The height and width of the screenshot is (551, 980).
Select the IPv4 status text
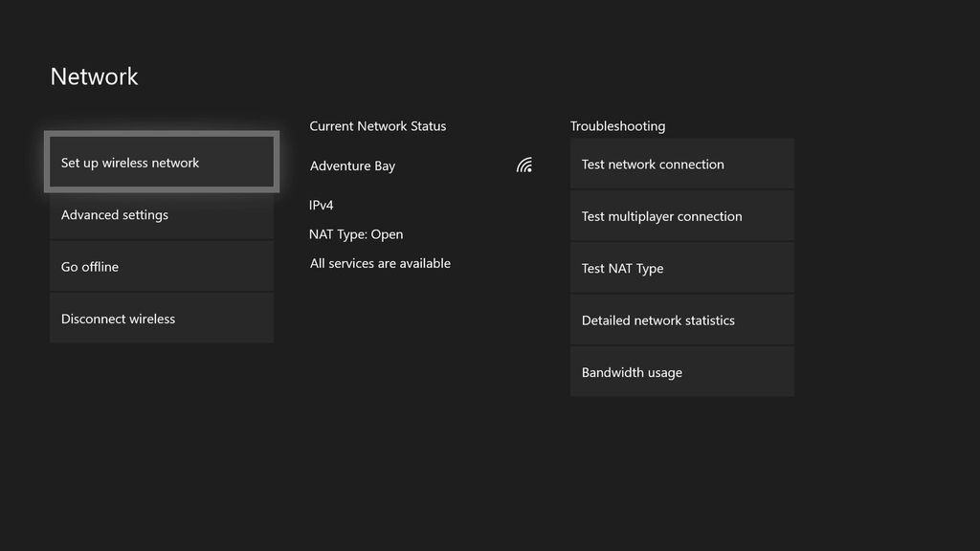pyautogui.click(x=321, y=205)
